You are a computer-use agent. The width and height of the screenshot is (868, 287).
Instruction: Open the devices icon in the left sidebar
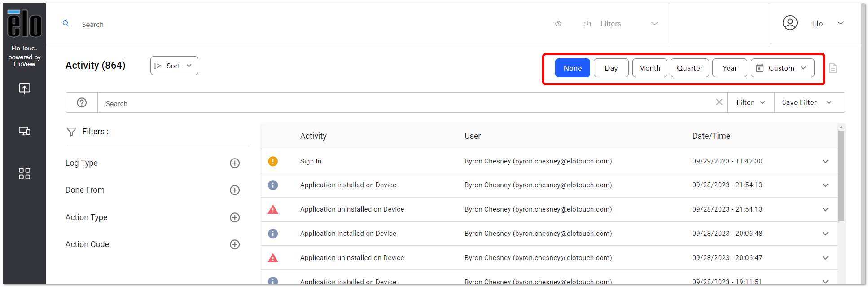(x=24, y=131)
